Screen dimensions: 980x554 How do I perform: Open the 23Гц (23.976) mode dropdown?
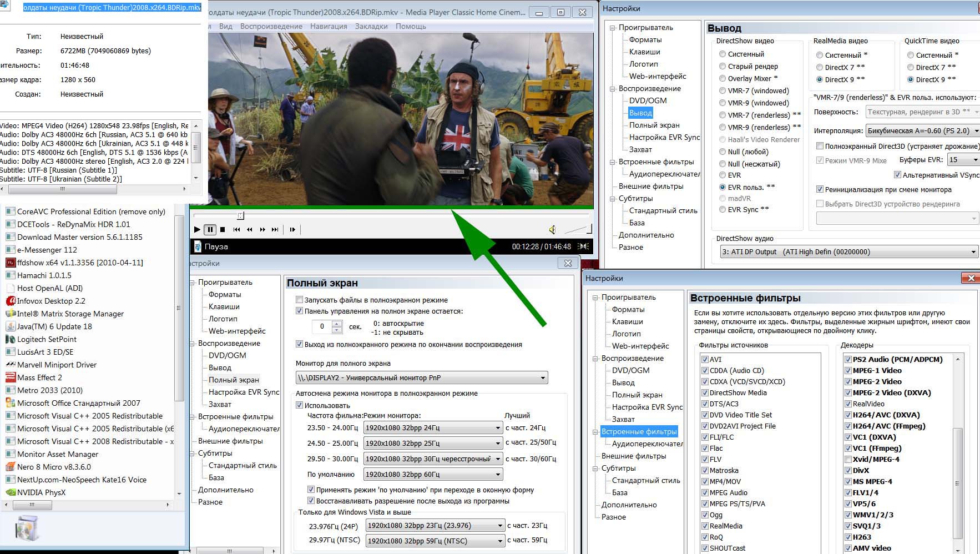coord(435,525)
